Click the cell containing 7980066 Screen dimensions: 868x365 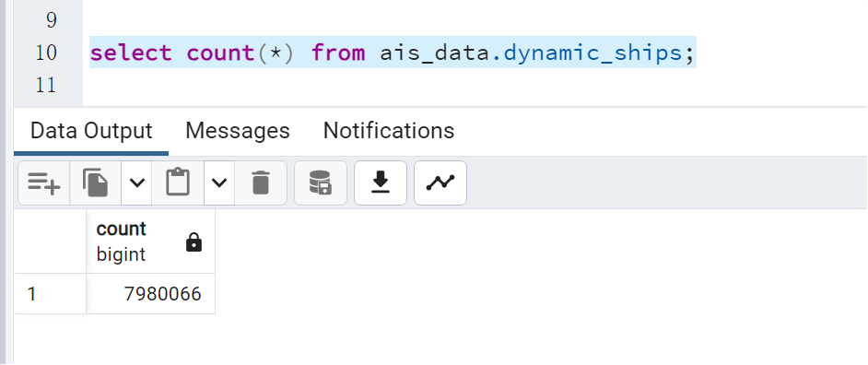(x=150, y=293)
